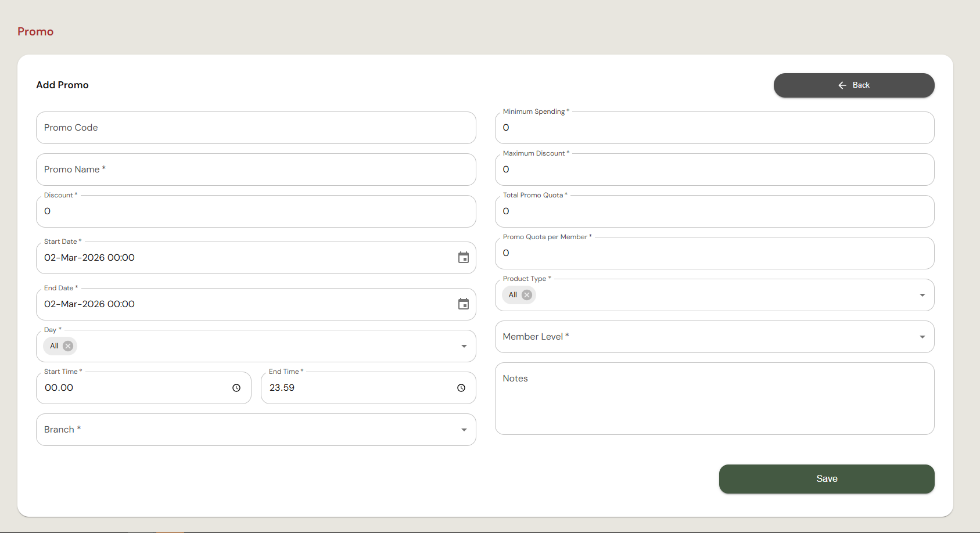Viewport: 980px width, 533px height.
Task: Expand the Product Type dropdown arrow
Action: [x=922, y=295]
